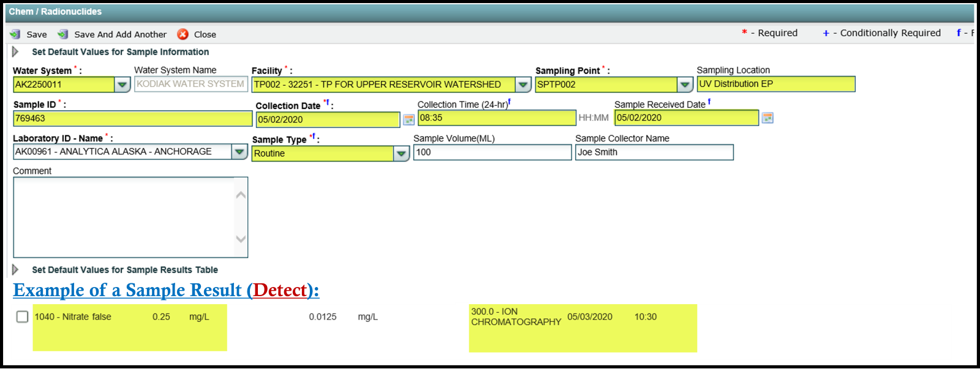Click the Save icon in toolbar
Viewport: 980px width, 369px height.
(x=15, y=34)
